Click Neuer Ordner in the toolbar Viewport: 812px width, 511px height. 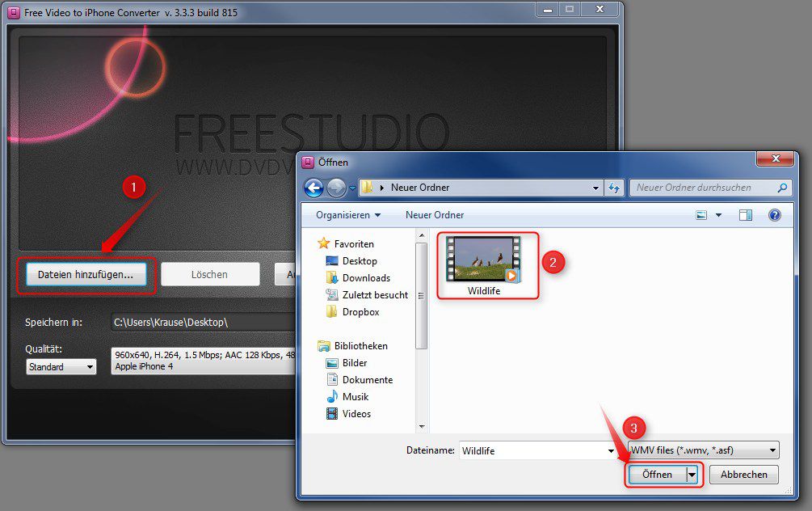[x=434, y=214]
